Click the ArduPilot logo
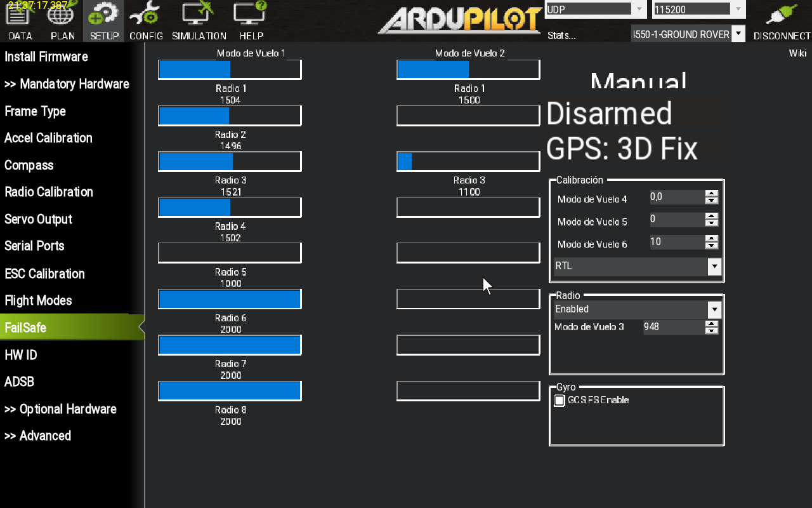Screen dimensions: 812x508 [460, 20]
